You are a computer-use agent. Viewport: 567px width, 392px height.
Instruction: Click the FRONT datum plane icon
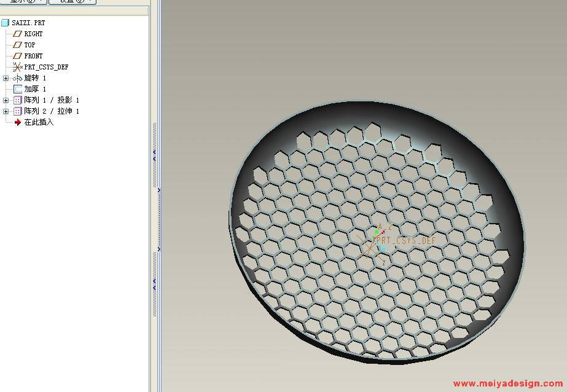pyautogui.click(x=17, y=56)
